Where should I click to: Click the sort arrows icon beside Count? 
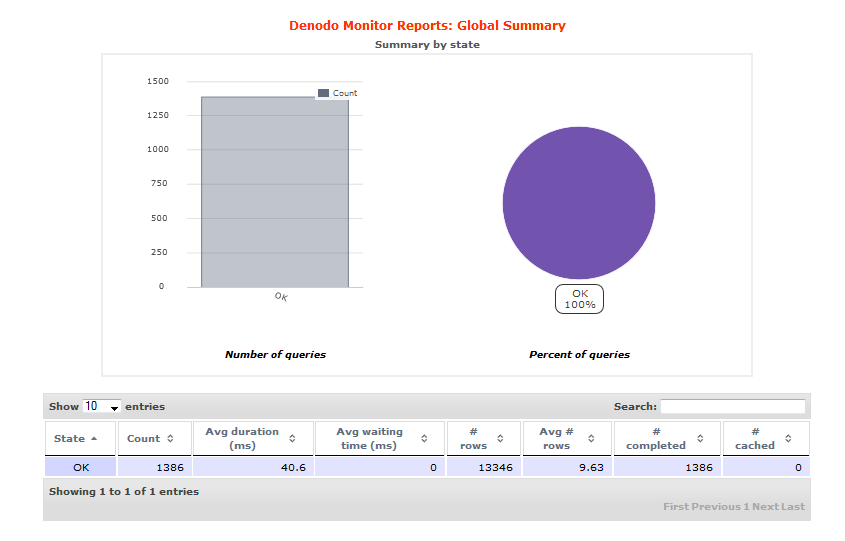click(x=170, y=439)
